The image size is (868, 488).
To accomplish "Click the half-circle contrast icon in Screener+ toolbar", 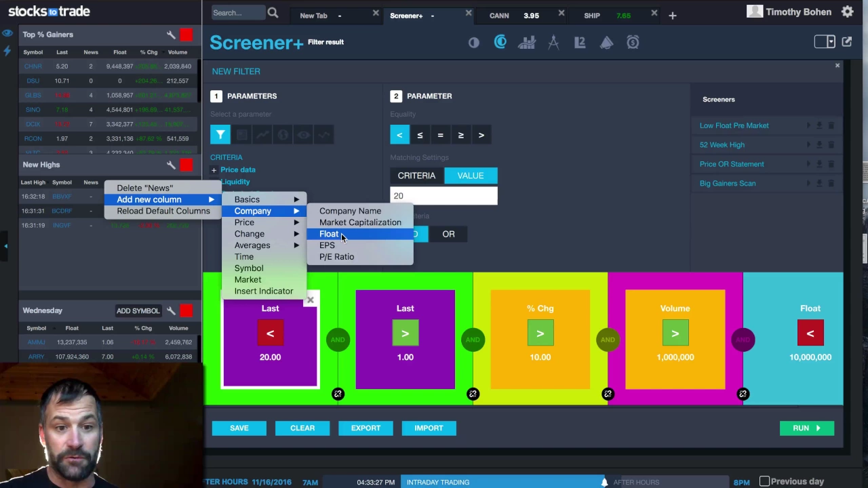I will 474,43.
